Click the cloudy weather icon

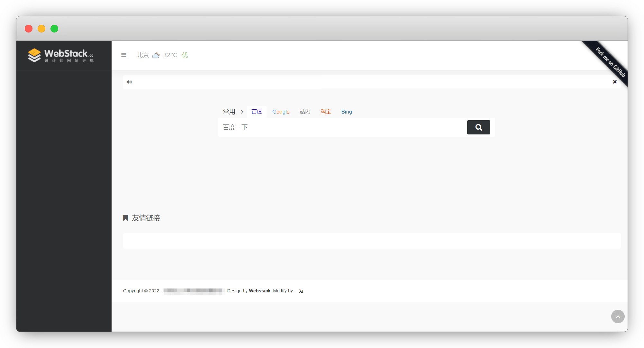point(156,55)
